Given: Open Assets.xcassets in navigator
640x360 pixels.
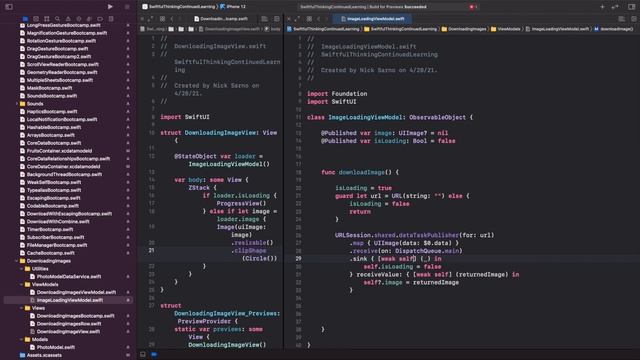Looking at the screenshot, I should point(41,355).
